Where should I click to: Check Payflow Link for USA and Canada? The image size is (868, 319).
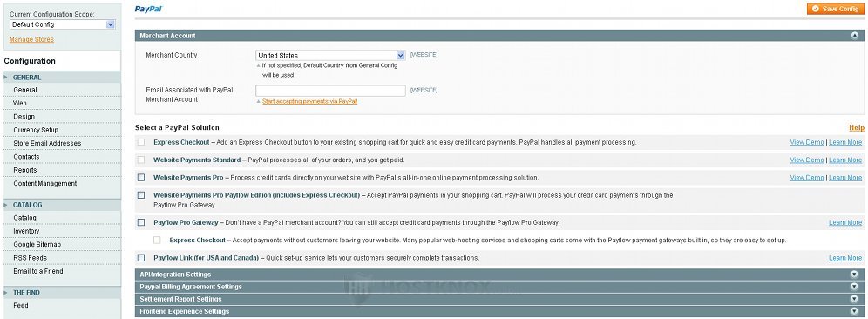[x=141, y=258]
